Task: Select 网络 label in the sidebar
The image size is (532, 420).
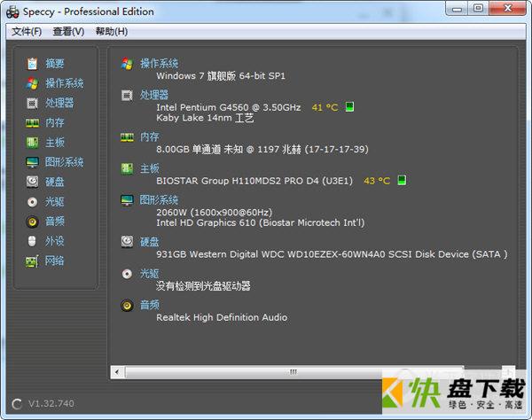Action: coord(55,261)
